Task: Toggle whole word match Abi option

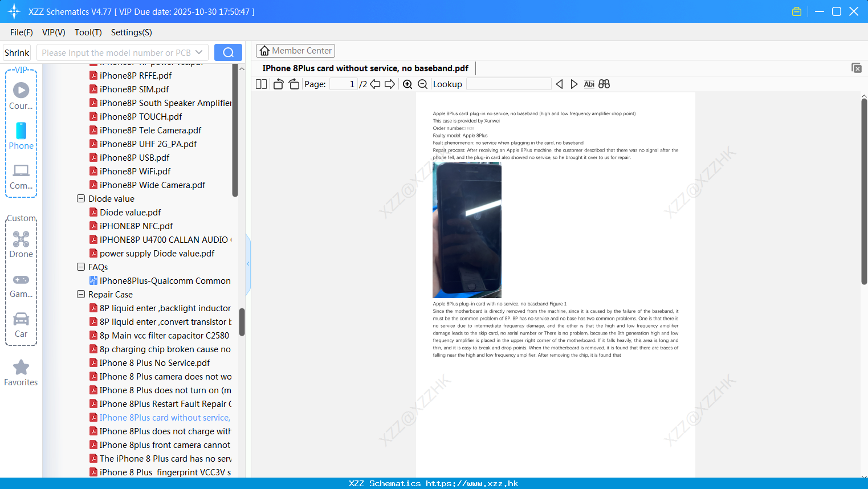Action: 589,84
